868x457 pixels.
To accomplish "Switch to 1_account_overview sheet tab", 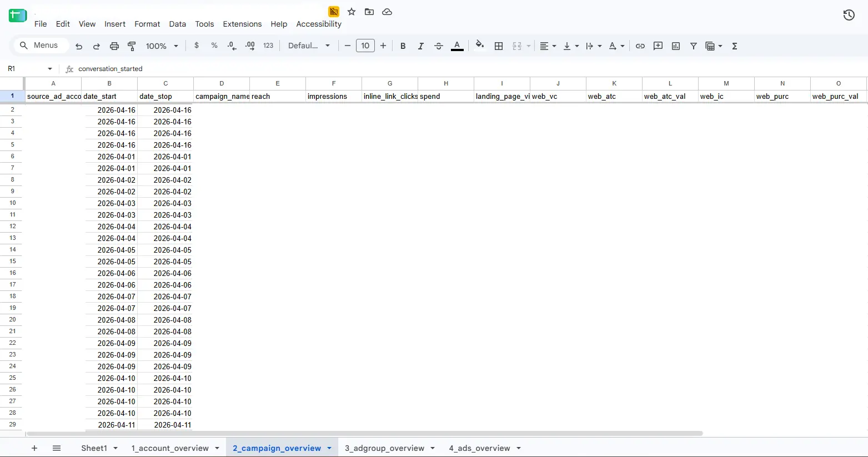I will (x=170, y=448).
